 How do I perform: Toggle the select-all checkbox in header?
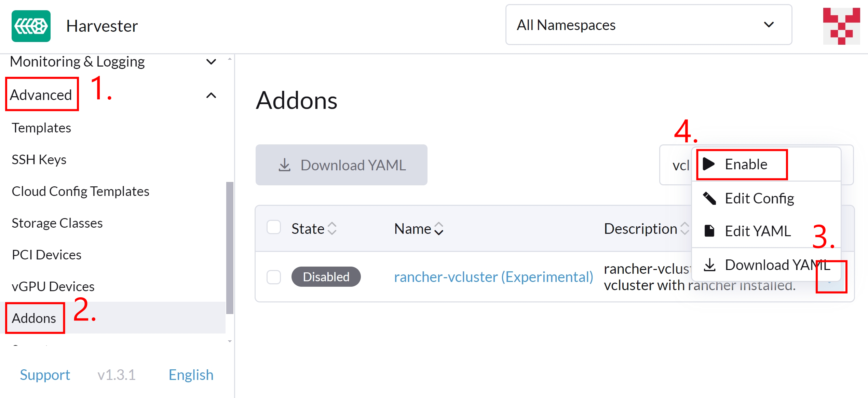tap(274, 227)
